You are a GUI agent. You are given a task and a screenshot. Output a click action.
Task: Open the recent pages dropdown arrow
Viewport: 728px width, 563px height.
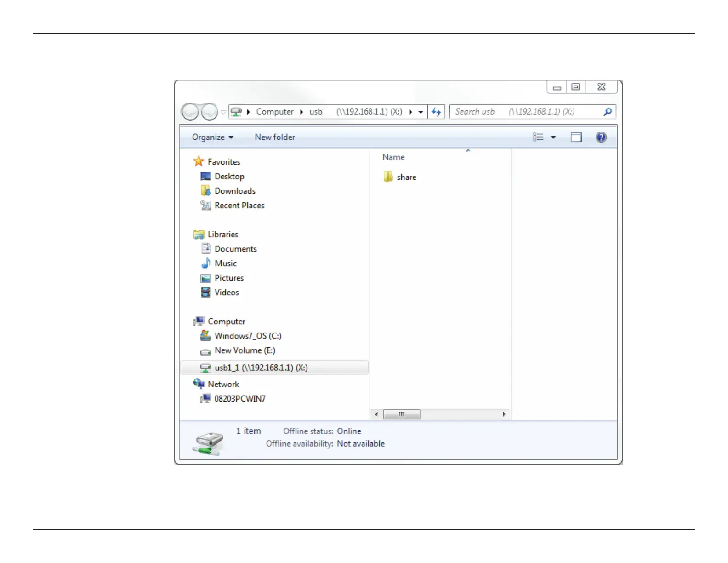click(223, 112)
